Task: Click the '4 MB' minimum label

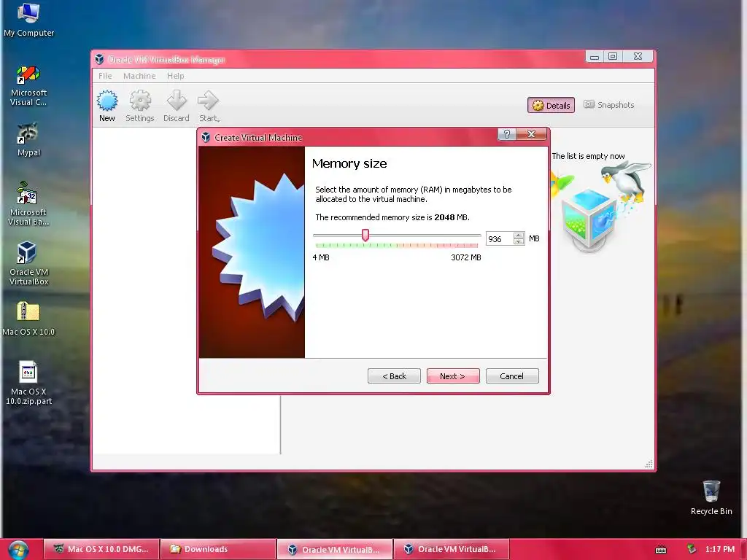Action: [321, 257]
